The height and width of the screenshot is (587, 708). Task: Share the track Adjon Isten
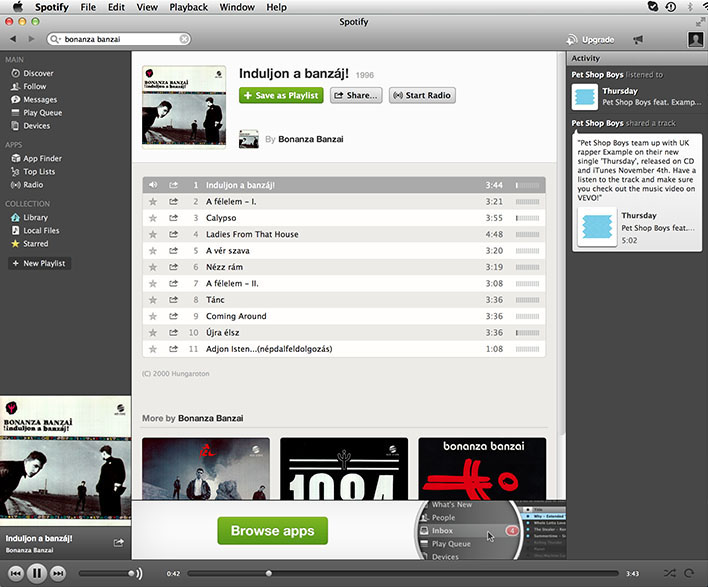[x=173, y=349]
